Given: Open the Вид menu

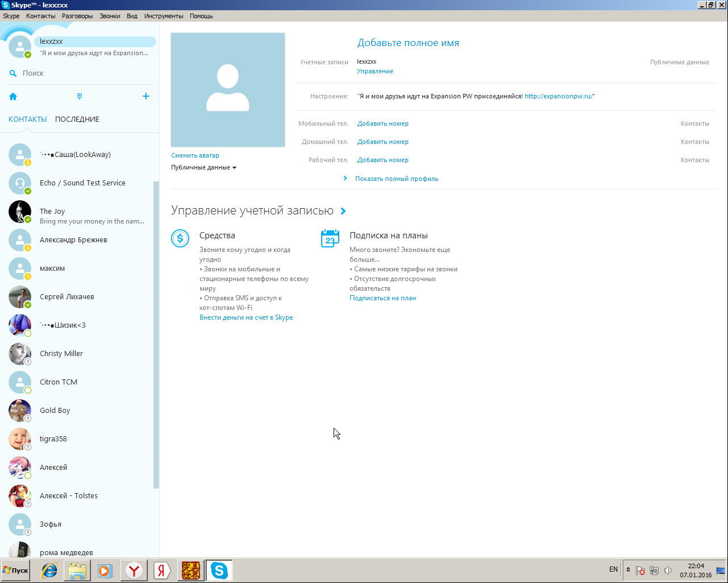Looking at the screenshot, I should pos(132,16).
